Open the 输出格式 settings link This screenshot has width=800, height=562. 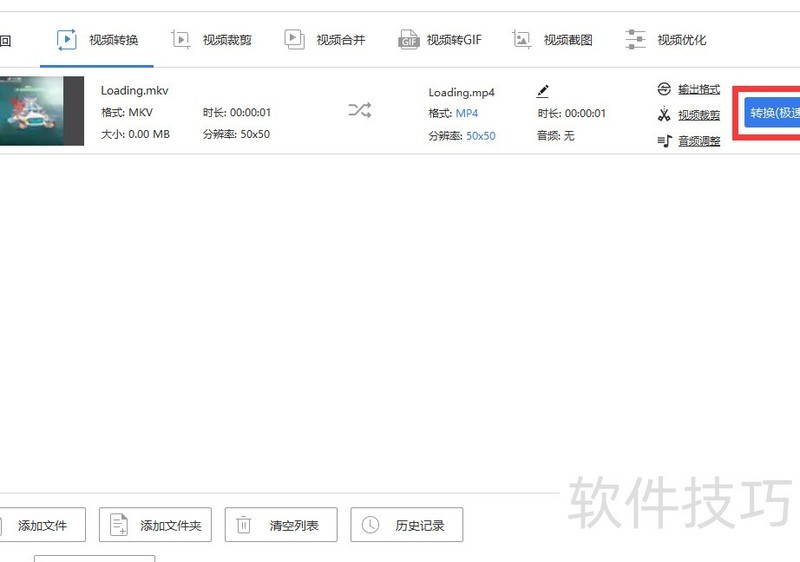[698, 90]
